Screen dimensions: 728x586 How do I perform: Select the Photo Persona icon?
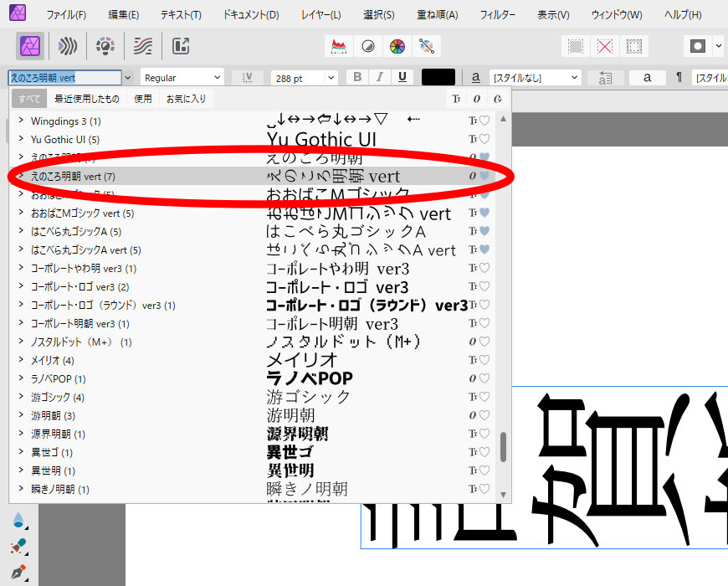[x=30, y=46]
